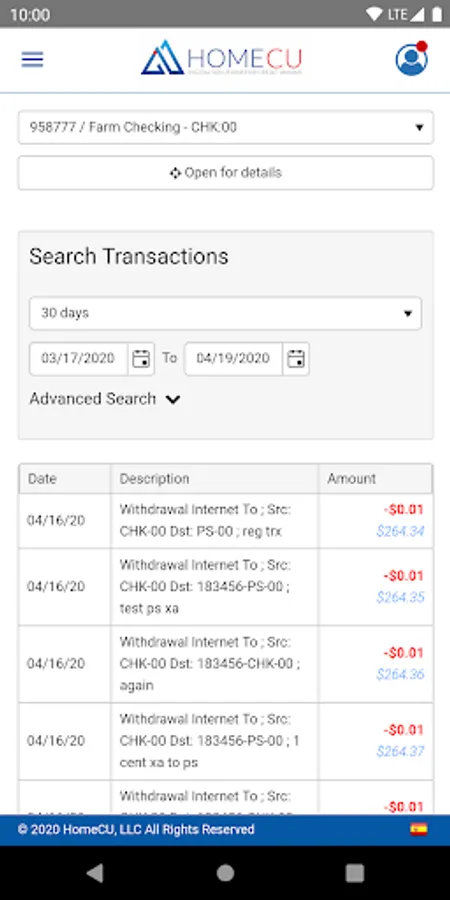
Task: Open the test ps xa transaction
Action: [226, 587]
